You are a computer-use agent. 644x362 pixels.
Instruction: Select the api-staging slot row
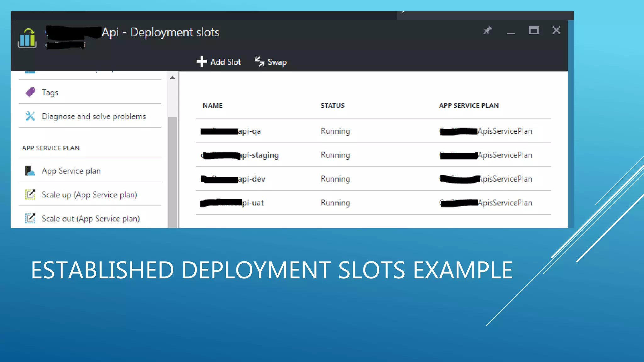tap(373, 155)
